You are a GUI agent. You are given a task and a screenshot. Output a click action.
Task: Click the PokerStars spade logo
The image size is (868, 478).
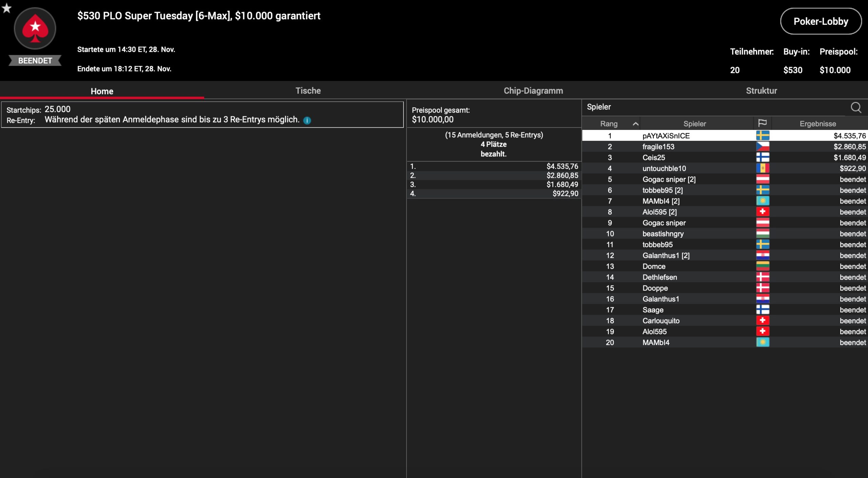[x=35, y=29]
